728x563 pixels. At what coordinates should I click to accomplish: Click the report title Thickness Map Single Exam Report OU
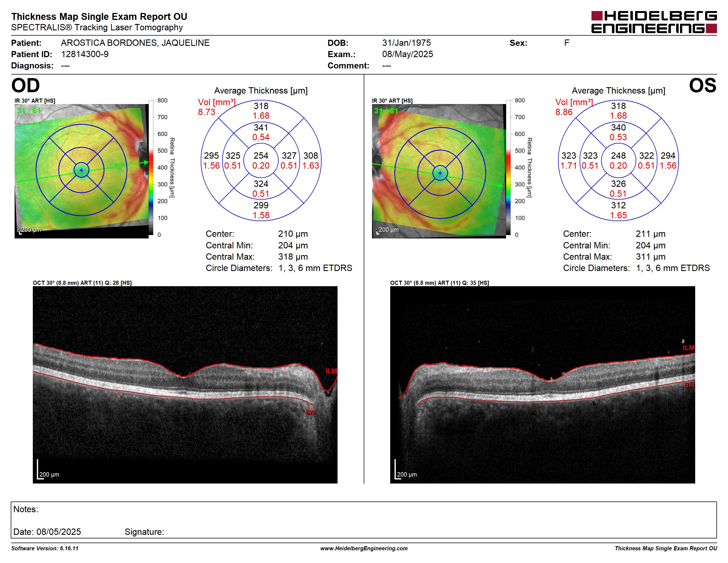click(99, 16)
